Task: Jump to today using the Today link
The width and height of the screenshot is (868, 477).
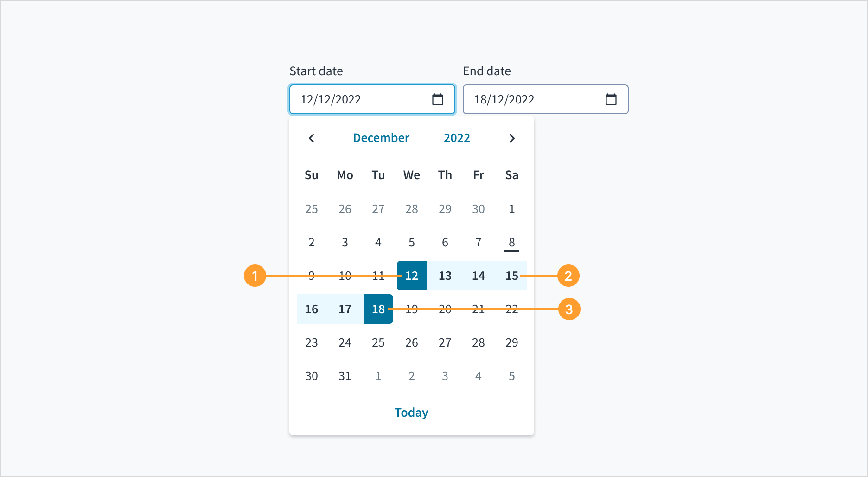Action: (x=411, y=412)
